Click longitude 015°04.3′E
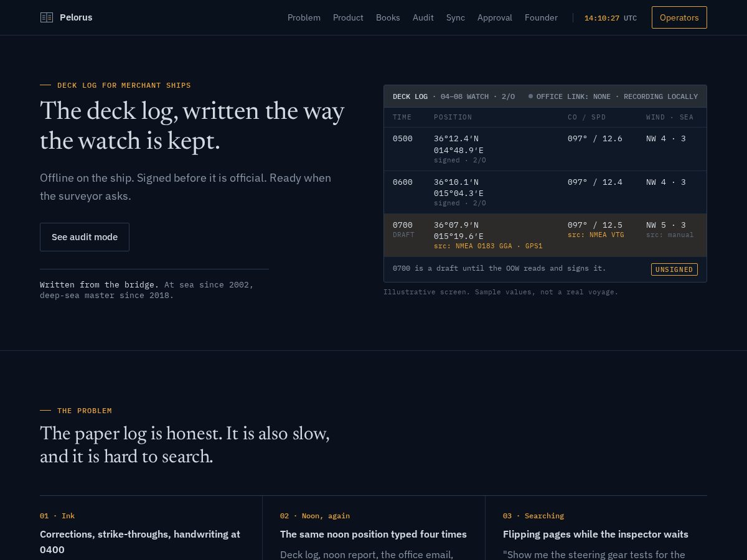747x560 pixels. coord(459,193)
